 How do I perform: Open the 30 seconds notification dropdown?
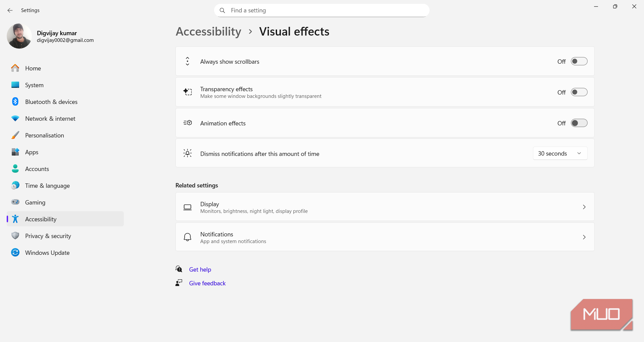[x=560, y=154]
